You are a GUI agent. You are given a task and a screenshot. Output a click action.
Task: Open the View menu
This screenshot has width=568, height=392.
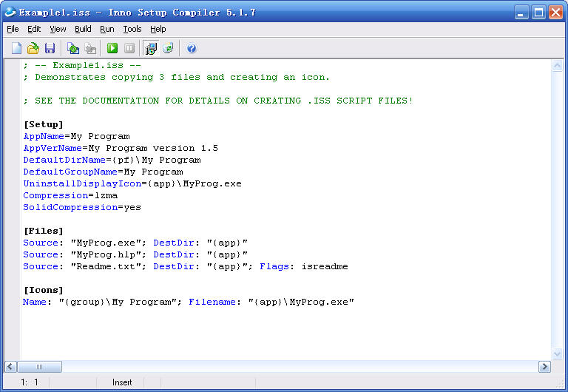[x=58, y=29]
